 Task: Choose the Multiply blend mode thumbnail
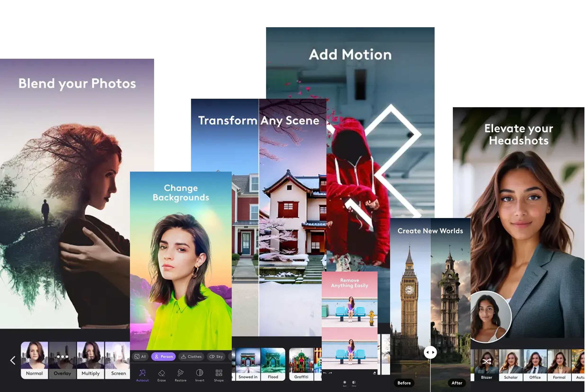pyautogui.click(x=90, y=360)
